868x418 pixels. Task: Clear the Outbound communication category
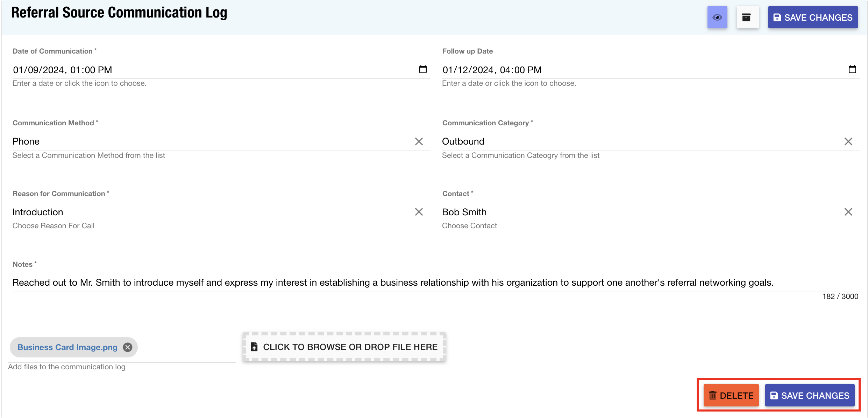(848, 141)
